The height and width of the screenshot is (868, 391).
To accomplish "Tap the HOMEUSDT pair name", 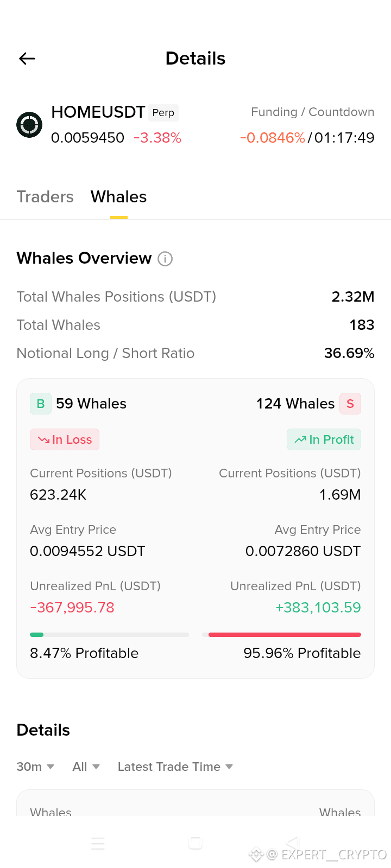I will click(x=98, y=112).
